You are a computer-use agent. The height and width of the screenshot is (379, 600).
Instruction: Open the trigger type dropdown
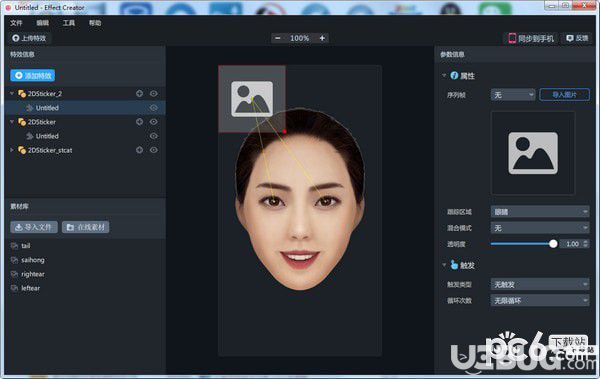pos(540,284)
